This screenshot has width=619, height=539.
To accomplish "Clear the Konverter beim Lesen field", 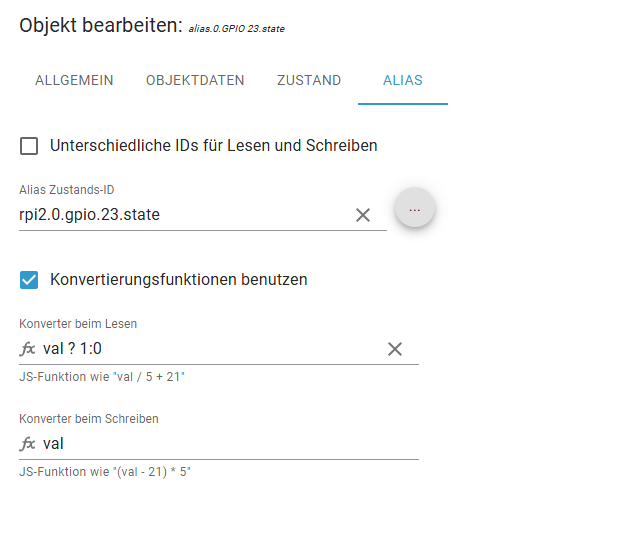I will pos(395,349).
